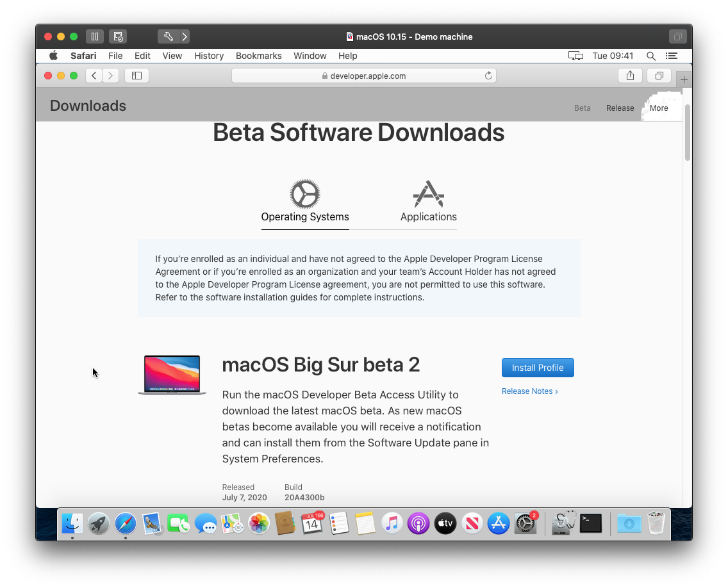Open News from the Dock
Image resolution: width=728 pixels, height=588 pixels.
(472, 523)
